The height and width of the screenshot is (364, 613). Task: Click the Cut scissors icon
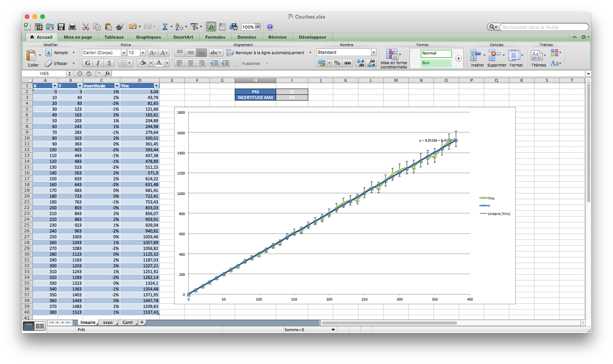85,27
